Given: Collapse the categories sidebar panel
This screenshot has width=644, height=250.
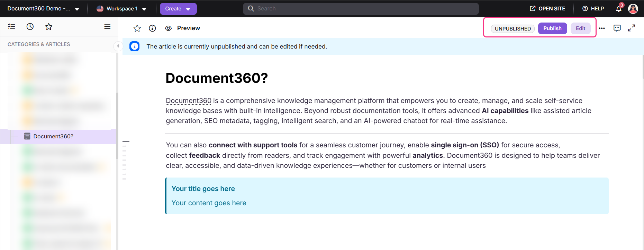Looking at the screenshot, I should tap(118, 46).
